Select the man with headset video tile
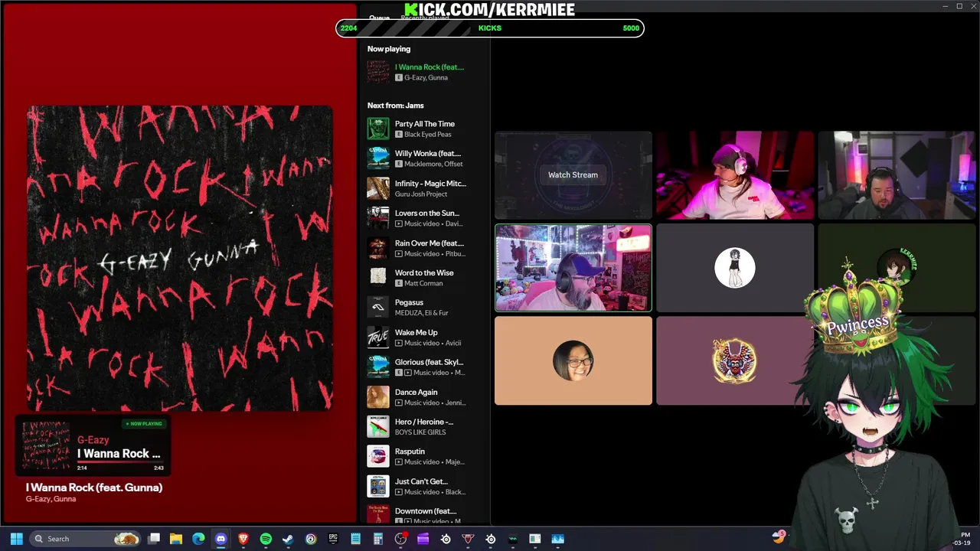The height and width of the screenshot is (551, 980). point(897,175)
